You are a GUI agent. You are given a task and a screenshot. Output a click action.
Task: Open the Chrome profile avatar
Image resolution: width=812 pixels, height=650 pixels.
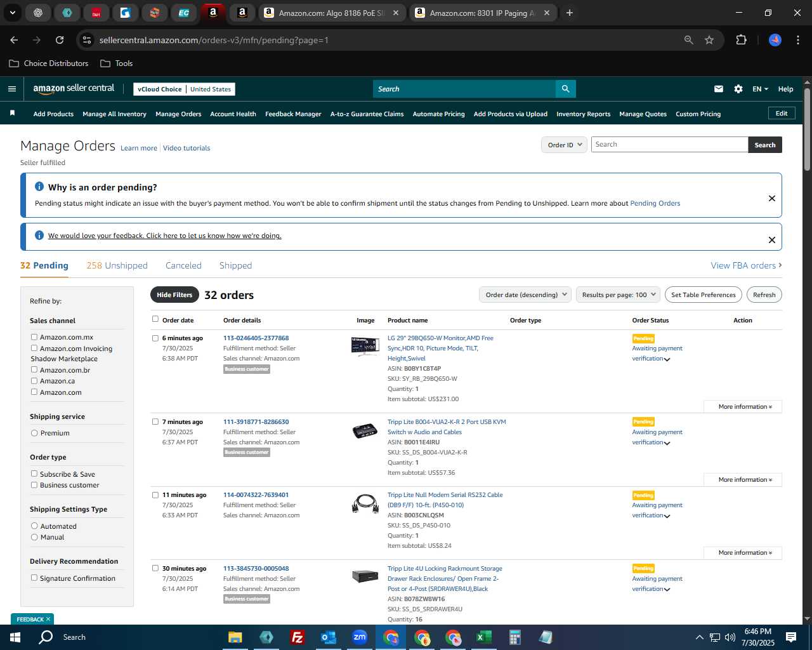click(775, 40)
